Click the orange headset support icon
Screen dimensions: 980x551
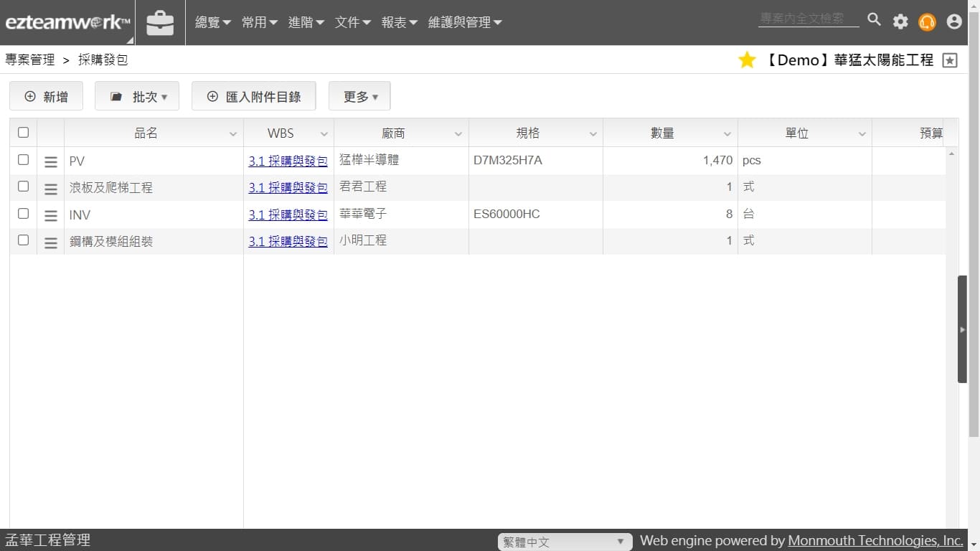tap(927, 22)
